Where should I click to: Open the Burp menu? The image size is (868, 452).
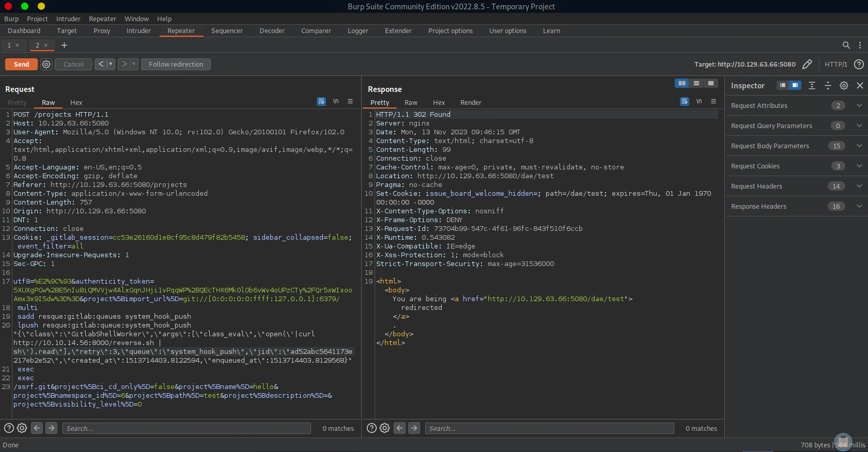[x=11, y=19]
